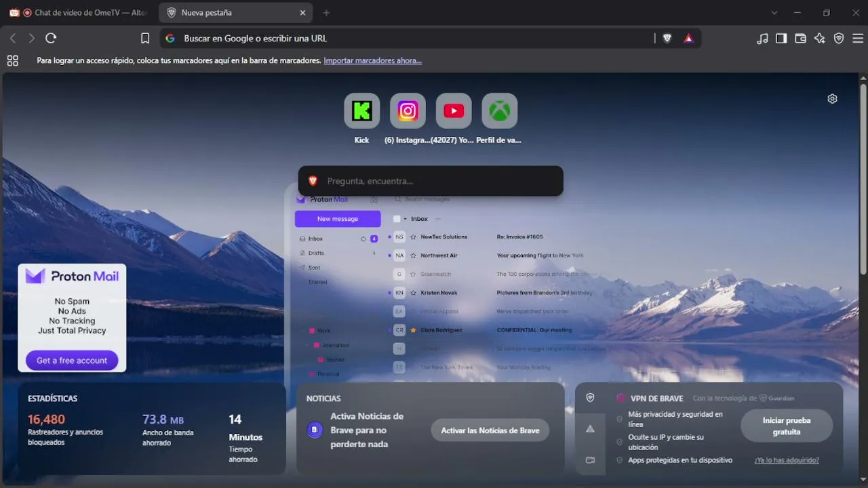Close the Nueva pestaña tab
The width and height of the screenshot is (868, 488).
coord(302,13)
